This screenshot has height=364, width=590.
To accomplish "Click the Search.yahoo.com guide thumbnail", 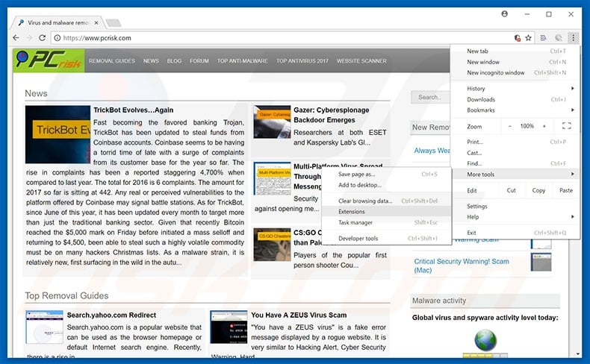I will click(44, 327).
